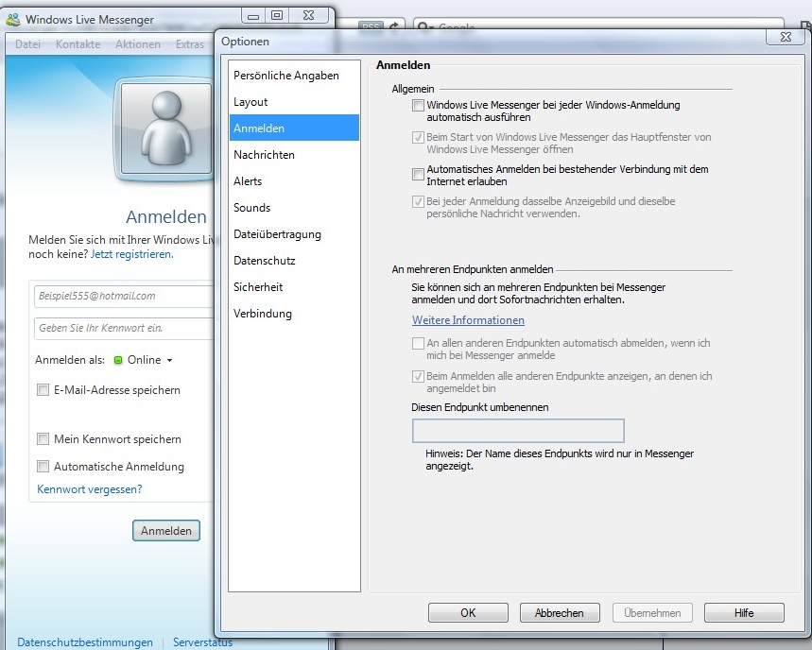The height and width of the screenshot is (650, 812).
Task: Click the browser reload icon behind dialog
Action: click(394, 26)
